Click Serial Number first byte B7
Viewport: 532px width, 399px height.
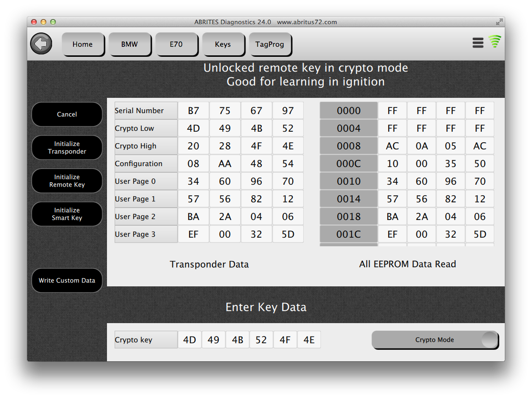(x=193, y=111)
